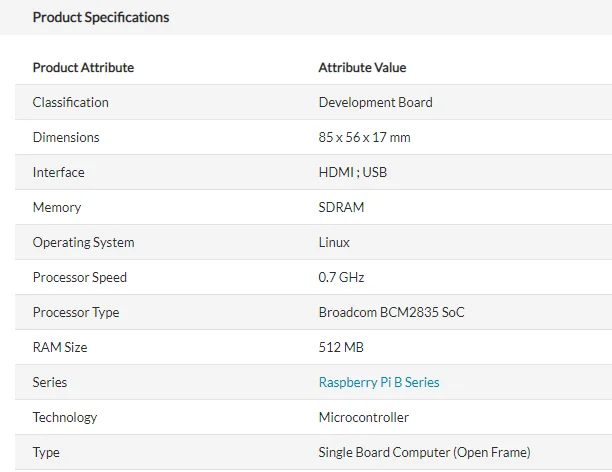The image size is (612, 472).
Task: Click the Product Specifications heading
Action: pos(101,17)
